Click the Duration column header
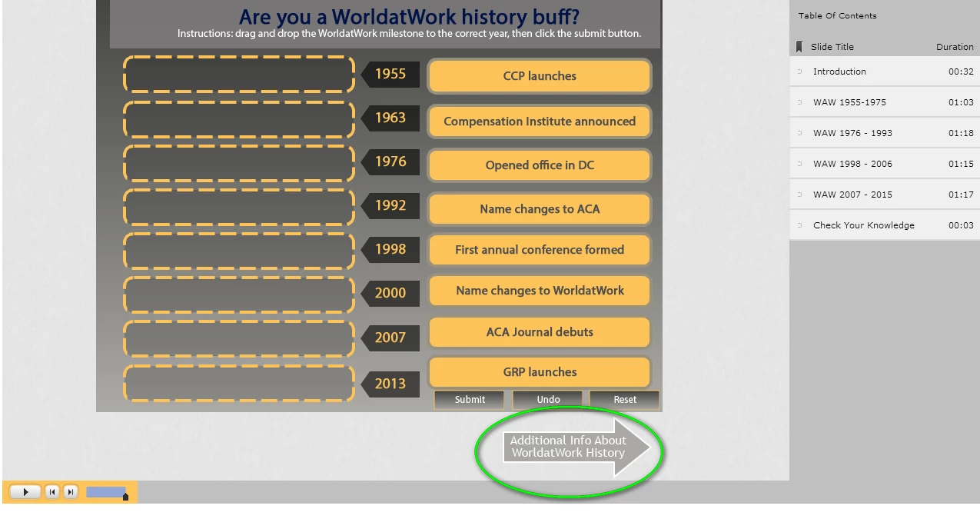Image resolution: width=980 pixels, height=519 pixels. tap(955, 47)
